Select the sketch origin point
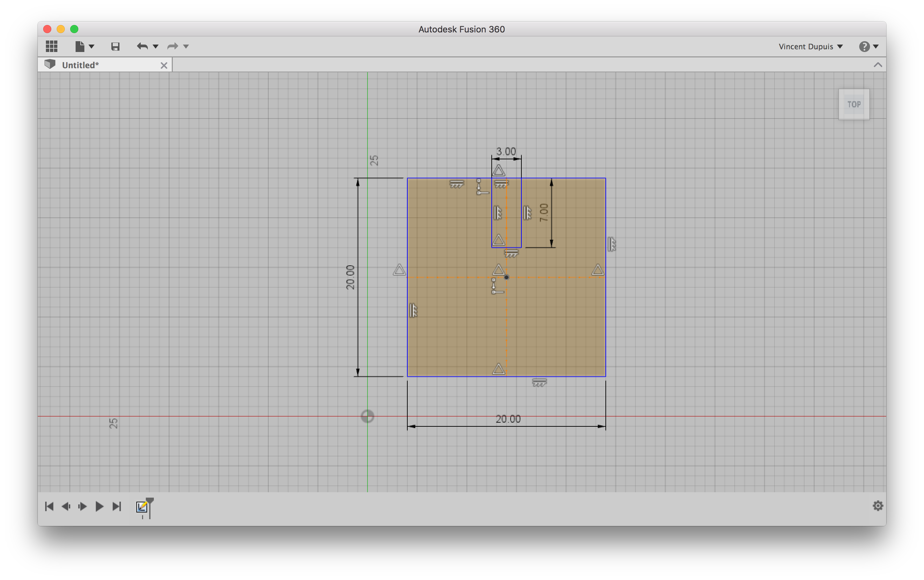Screen dimensions: 924x580 click(367, 416)
